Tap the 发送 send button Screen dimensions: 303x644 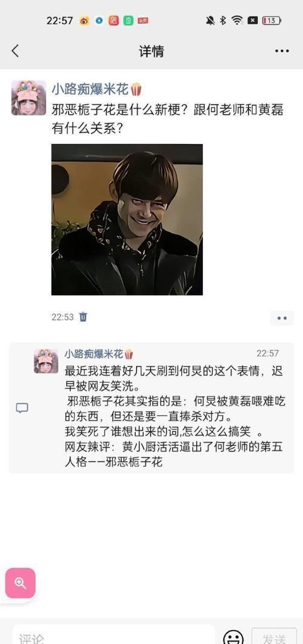pos(274,637)
